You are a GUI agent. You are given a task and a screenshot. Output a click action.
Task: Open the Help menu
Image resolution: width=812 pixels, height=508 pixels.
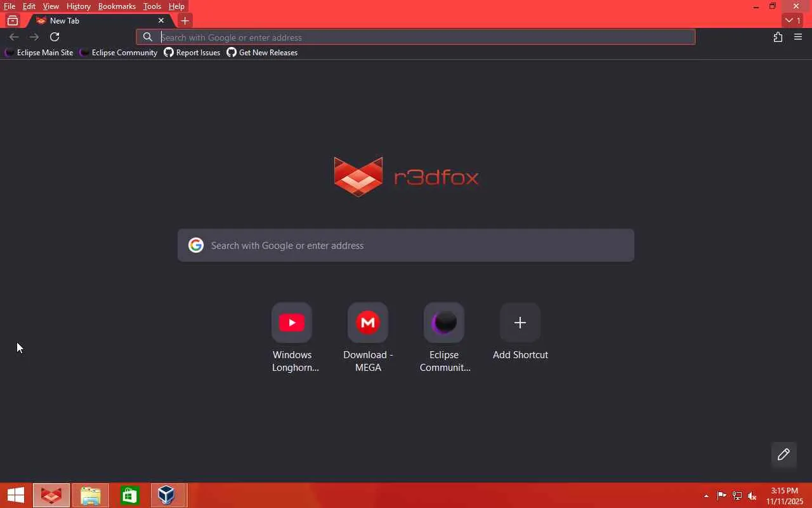pos(176,6)
